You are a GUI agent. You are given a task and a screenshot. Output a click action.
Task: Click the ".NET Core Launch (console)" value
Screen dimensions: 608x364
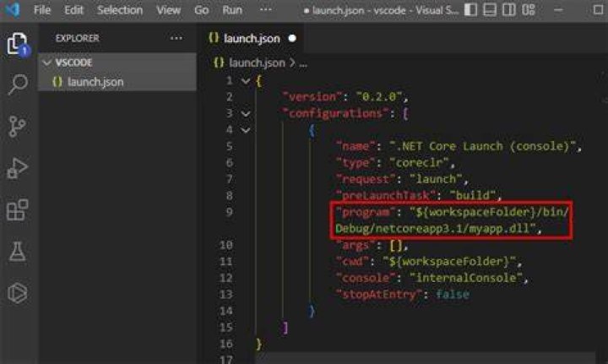482,147
